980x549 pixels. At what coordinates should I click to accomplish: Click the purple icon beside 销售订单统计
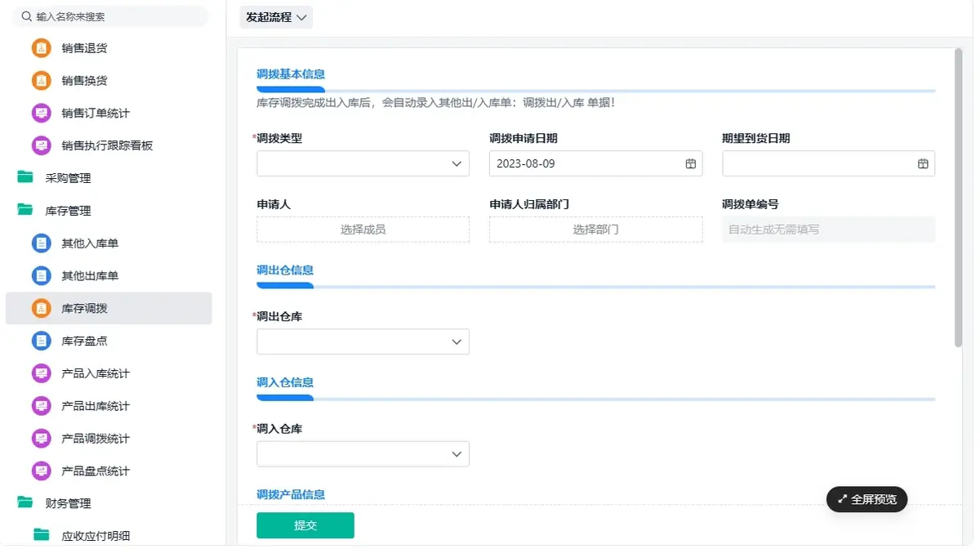coord(41,114)
